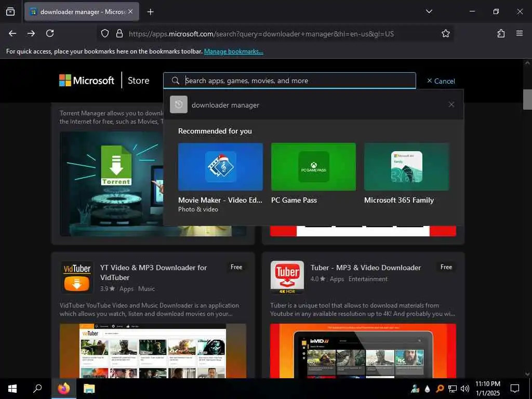This screenshot has height=399, width=532.
Task: Open the Store home link
Action: point(138,81)
